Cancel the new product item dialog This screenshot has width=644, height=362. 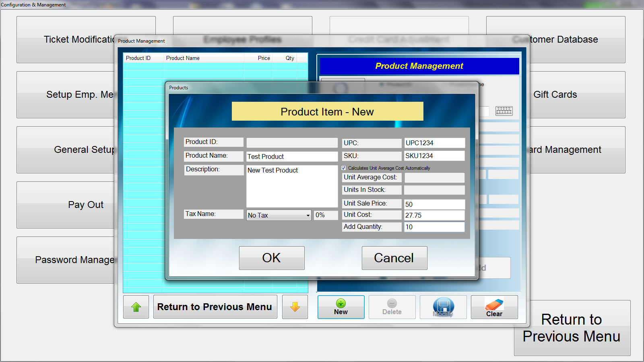(394, 258)
